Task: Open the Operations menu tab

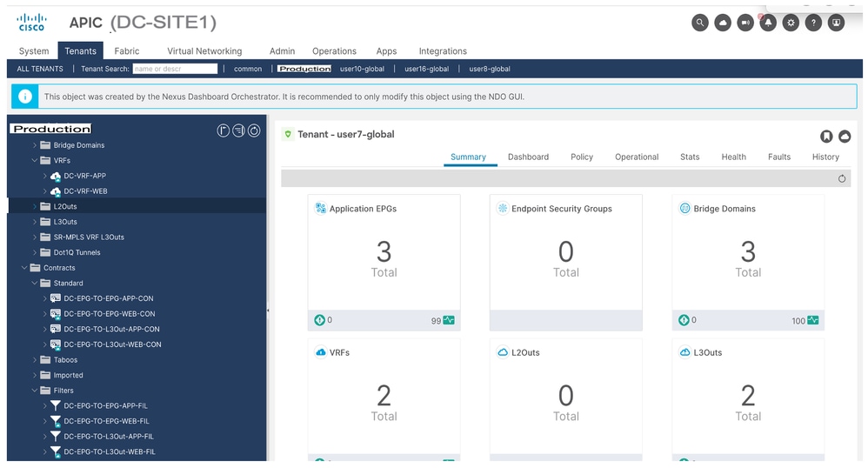Action: [334, 51]
